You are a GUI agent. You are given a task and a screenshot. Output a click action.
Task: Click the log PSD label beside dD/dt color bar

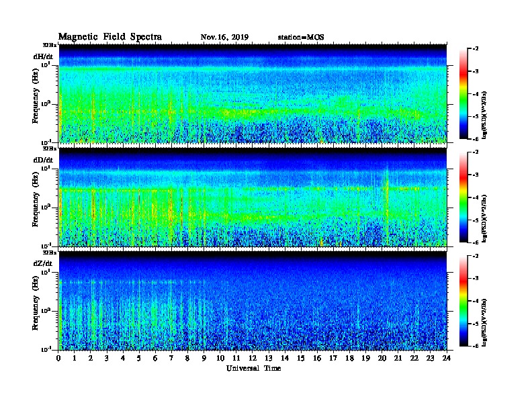[x=484, y=219]
